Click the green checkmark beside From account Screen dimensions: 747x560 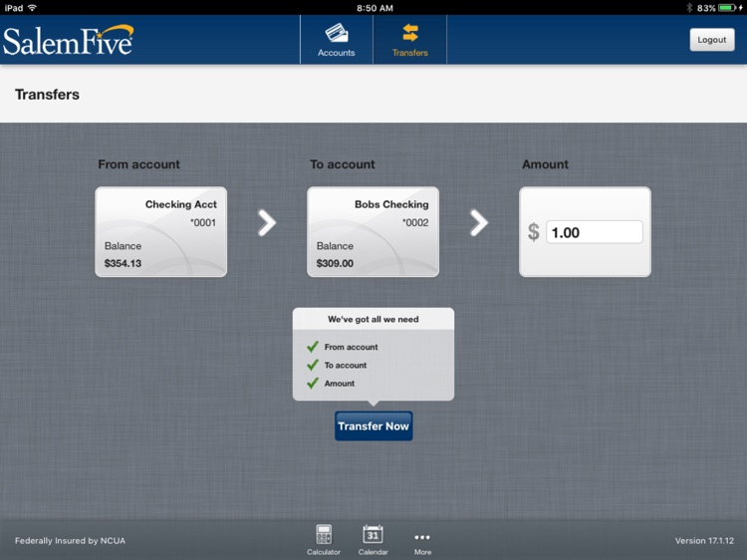pyautogui.click(x=313, y=347)
